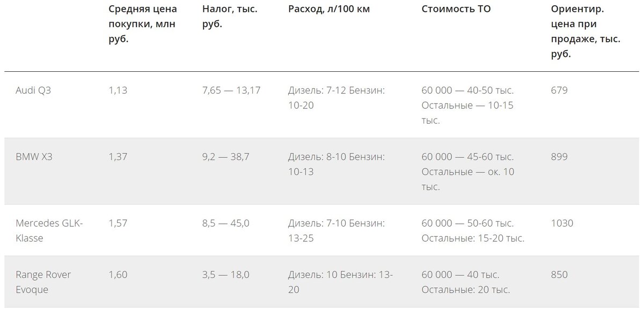Click the 'Расход, л/100 км' header

coord(329,9)
